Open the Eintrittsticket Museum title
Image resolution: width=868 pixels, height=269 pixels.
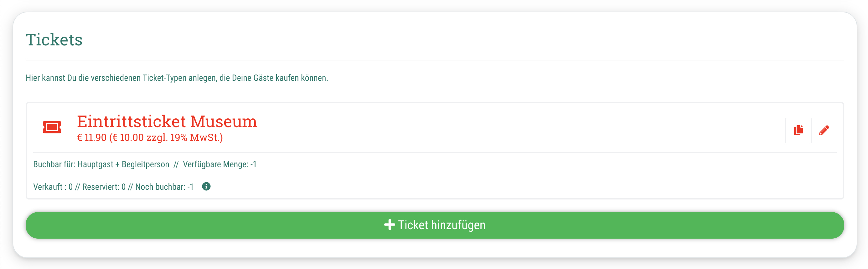click(167, 122)
